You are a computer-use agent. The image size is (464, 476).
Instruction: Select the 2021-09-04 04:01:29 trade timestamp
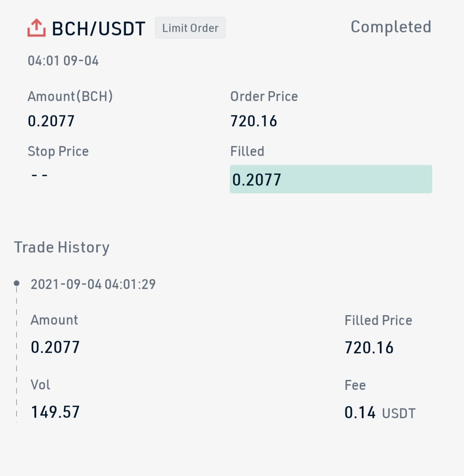93,285
